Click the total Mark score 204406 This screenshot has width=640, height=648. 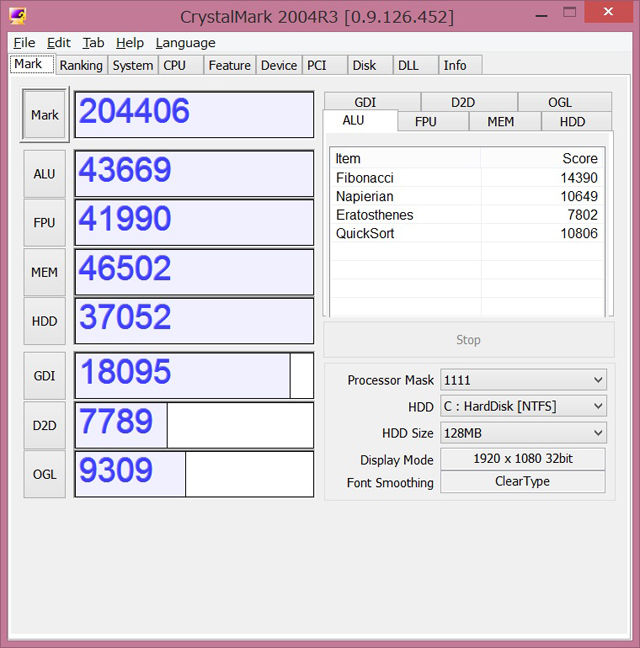coord(194,114)
